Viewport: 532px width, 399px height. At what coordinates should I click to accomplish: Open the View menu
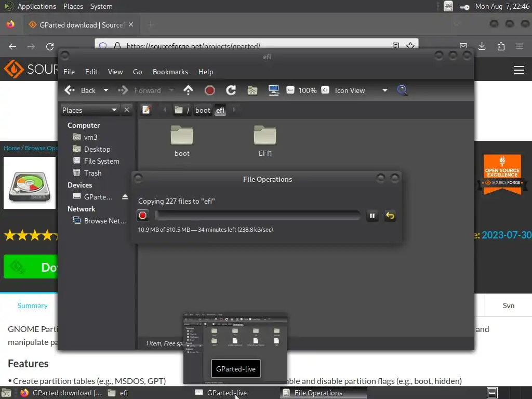tap(115, 72)
